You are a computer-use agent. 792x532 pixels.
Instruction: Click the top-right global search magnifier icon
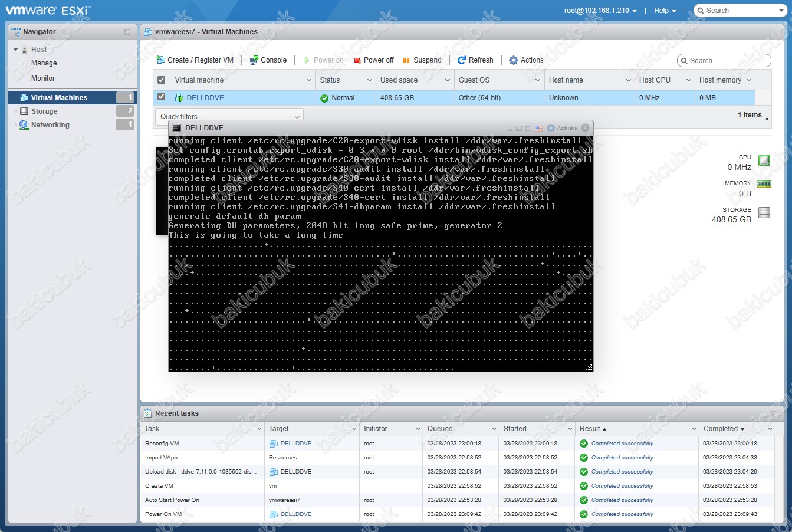tap(700, 11)
